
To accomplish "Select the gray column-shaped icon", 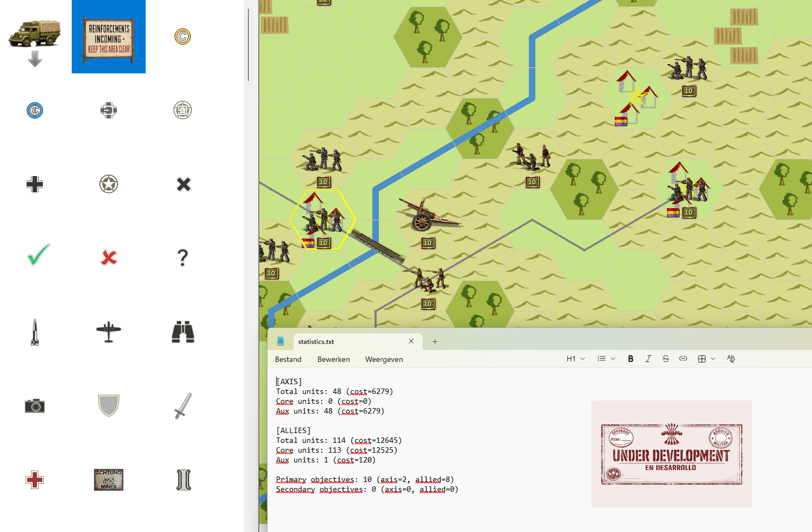I will pyautogui.click(x=184, y=480).
